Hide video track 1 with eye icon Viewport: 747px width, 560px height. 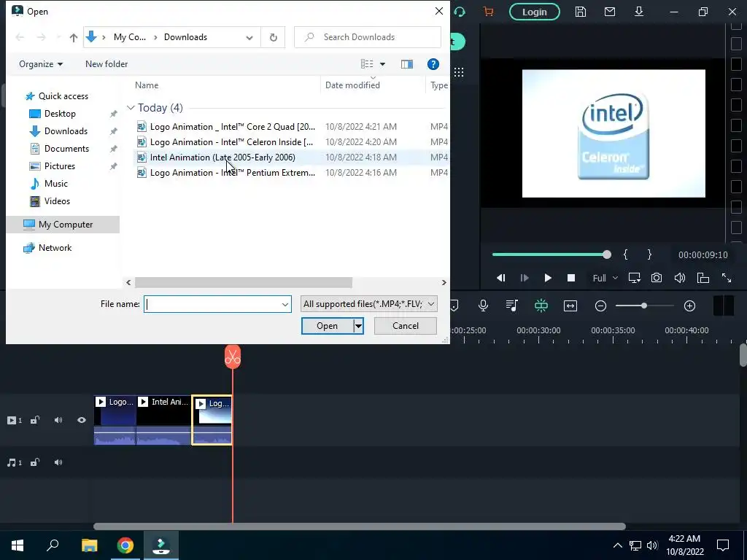pyautogui.click(x=82, y=420)
